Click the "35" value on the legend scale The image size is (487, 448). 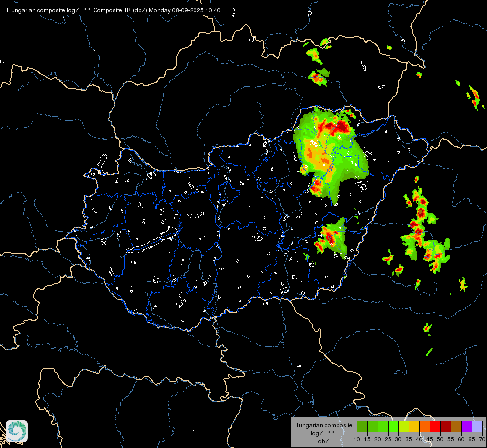[409, 440]
